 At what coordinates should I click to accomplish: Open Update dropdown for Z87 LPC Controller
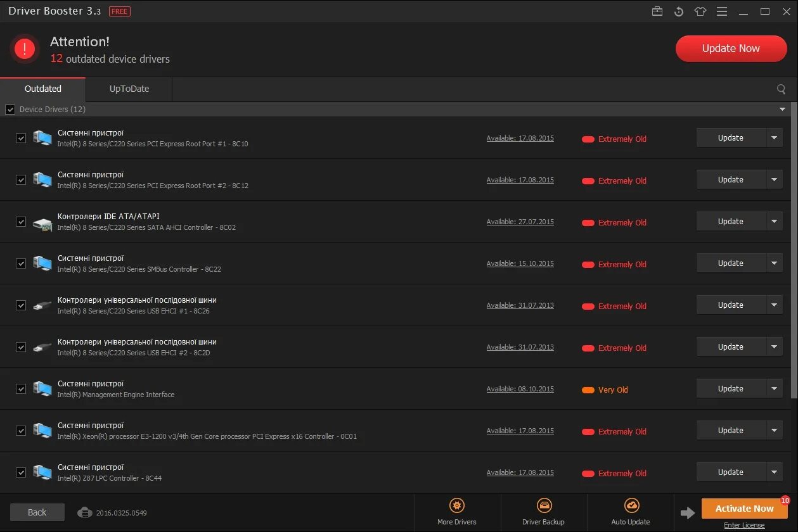coord(774,472)
